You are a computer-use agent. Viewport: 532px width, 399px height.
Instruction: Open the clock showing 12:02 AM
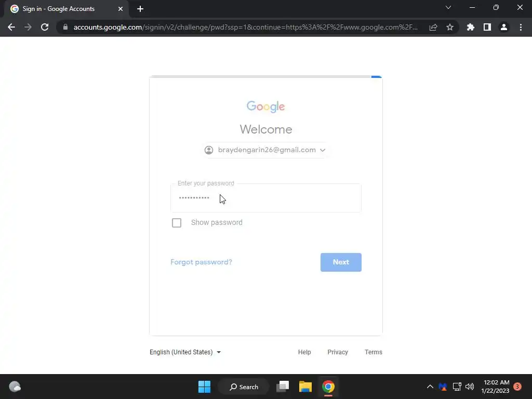click(495, 387)
